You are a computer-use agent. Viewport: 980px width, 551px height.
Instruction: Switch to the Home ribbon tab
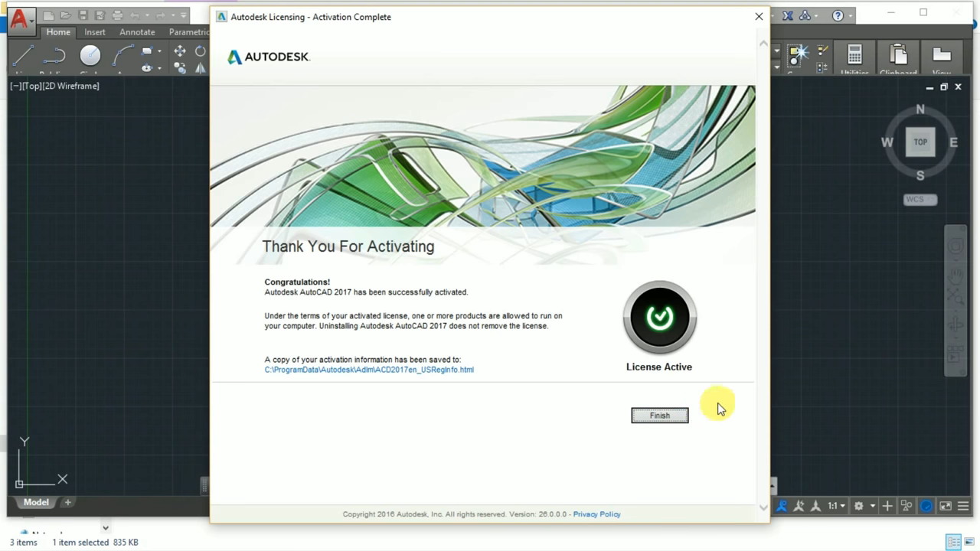pos(58,32)
